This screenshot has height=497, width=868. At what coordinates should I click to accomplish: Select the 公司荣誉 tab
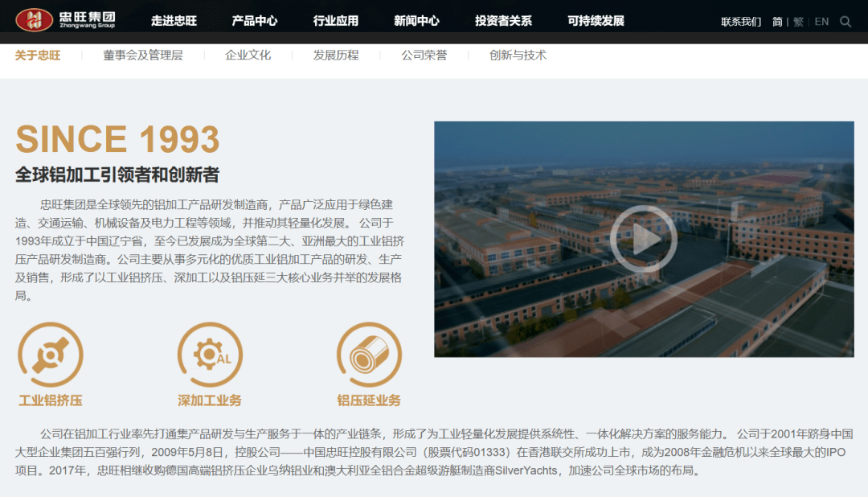(424, 55)
